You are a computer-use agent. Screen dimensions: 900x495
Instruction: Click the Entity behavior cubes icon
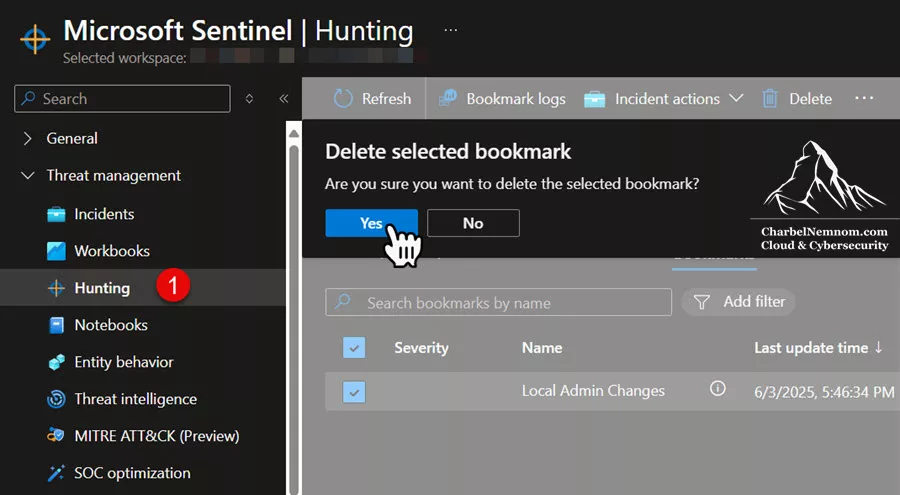56,362
